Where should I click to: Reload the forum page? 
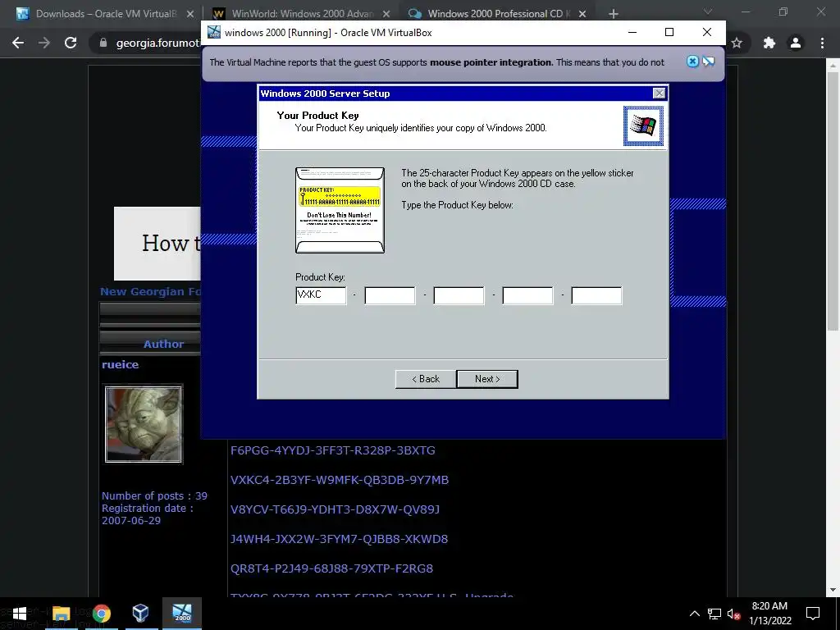pyautogui.click(x=71, y=43)
